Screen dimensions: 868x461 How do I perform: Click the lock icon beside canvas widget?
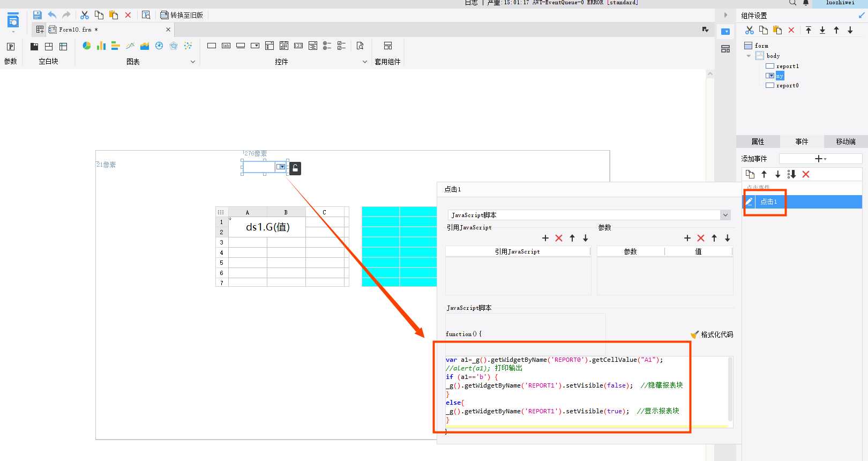point(295,168)
